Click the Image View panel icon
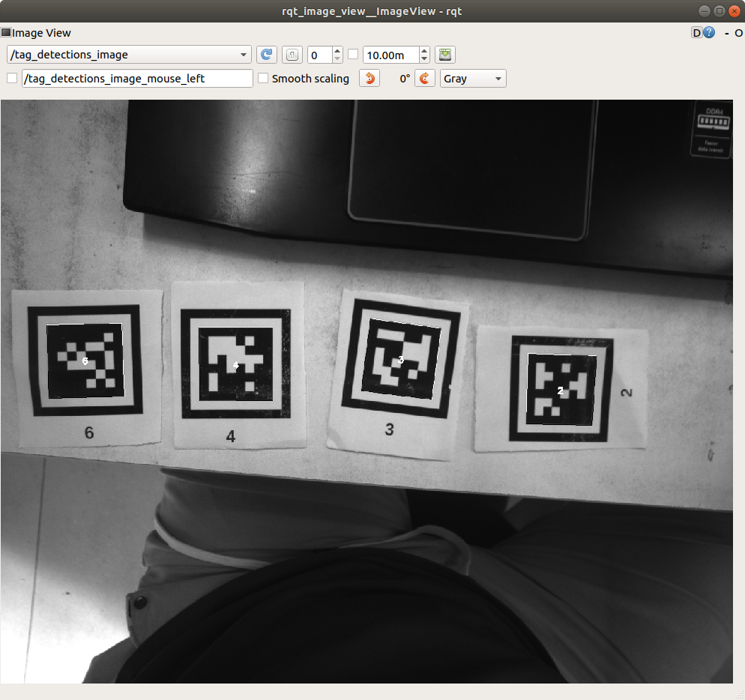The width and height of the screenshot is (745, 700). (6, 32)
